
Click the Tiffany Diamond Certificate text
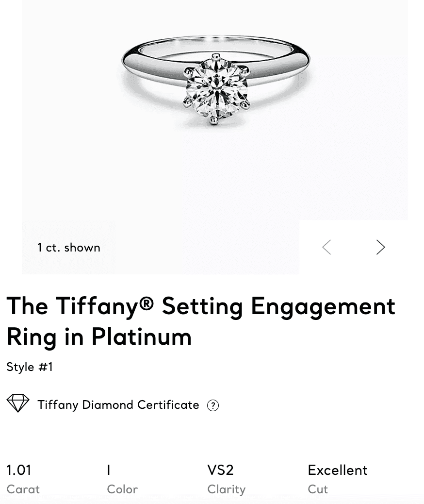point(118,405)
